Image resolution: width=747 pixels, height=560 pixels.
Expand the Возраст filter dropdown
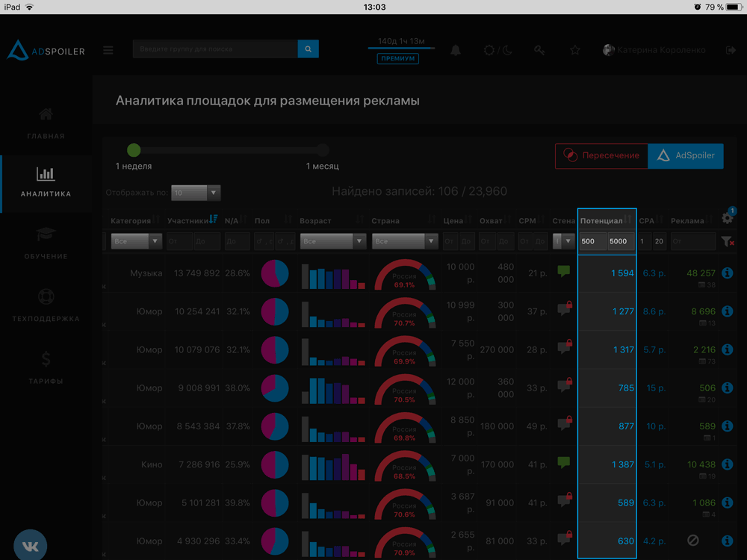pyautogui.click(x=332, y=242)
